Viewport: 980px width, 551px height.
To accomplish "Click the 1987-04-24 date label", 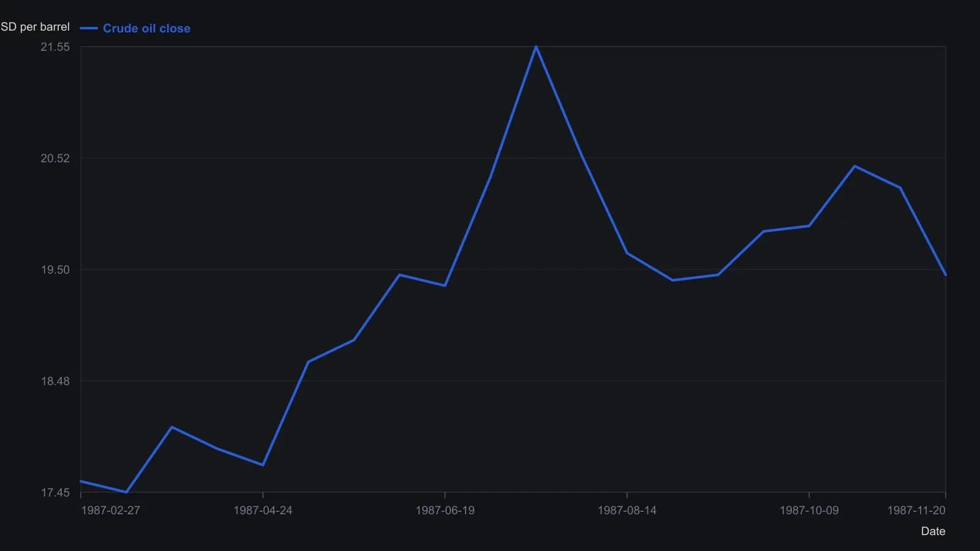I will [263, 511].
